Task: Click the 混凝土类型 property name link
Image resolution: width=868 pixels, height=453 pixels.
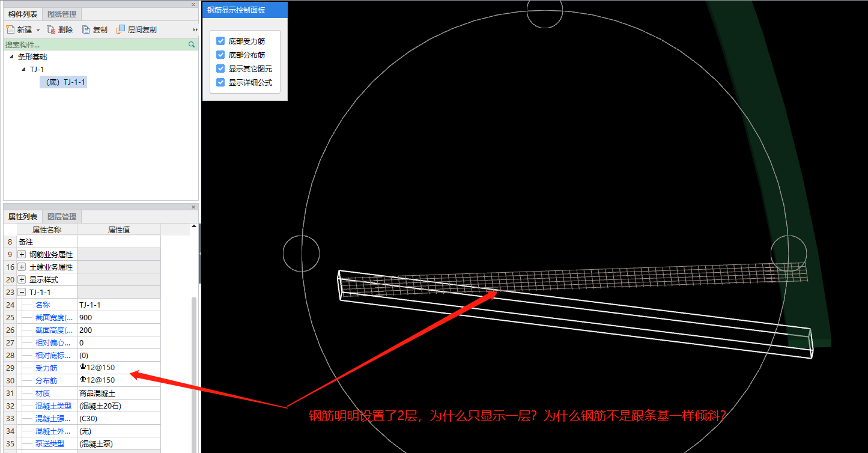Action: (x=53, y=406)
